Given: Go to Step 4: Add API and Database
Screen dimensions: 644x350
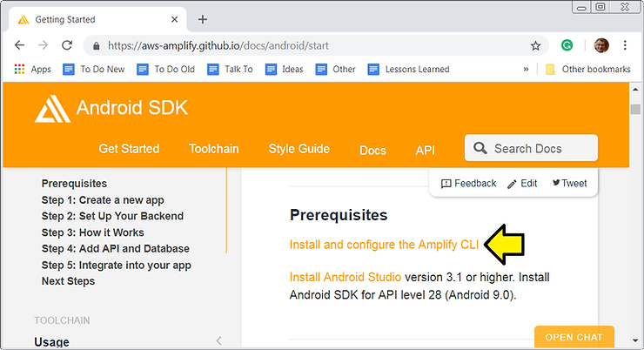Looking at the screenshot, I should (115, 249).
